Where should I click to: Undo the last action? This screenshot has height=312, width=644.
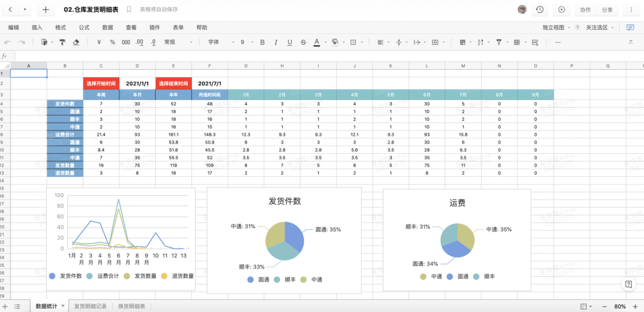click(x=8, y=42)
